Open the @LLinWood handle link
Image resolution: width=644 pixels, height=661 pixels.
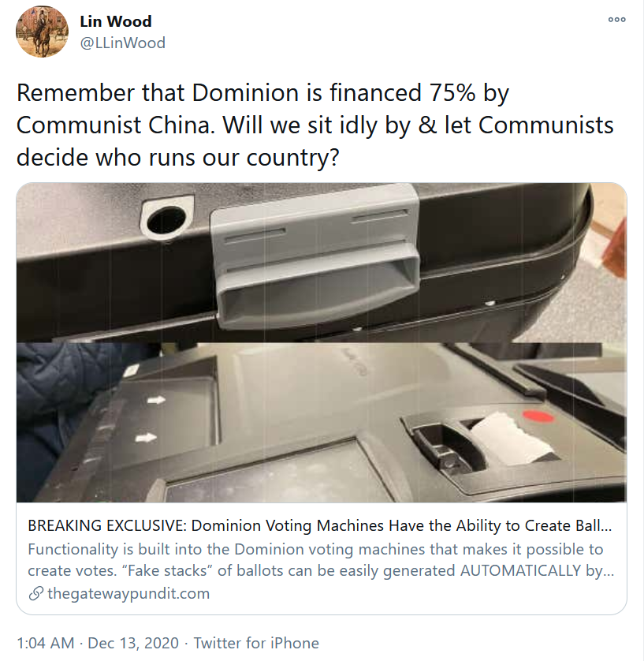point(122,43)
